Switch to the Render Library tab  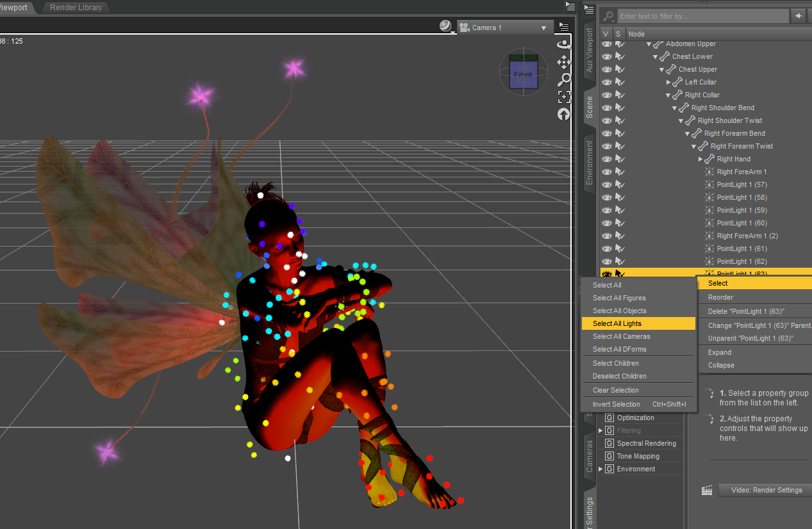coord(76,8)
